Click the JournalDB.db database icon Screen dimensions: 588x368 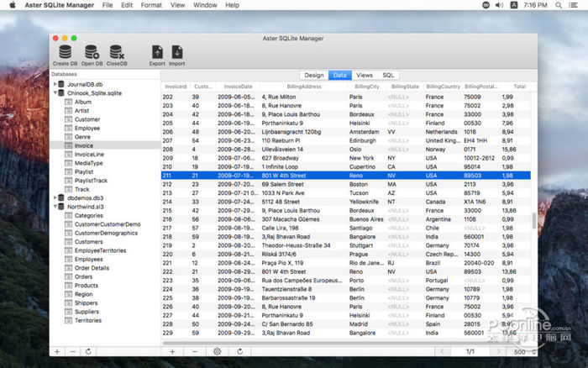click(x=61, y=84)
